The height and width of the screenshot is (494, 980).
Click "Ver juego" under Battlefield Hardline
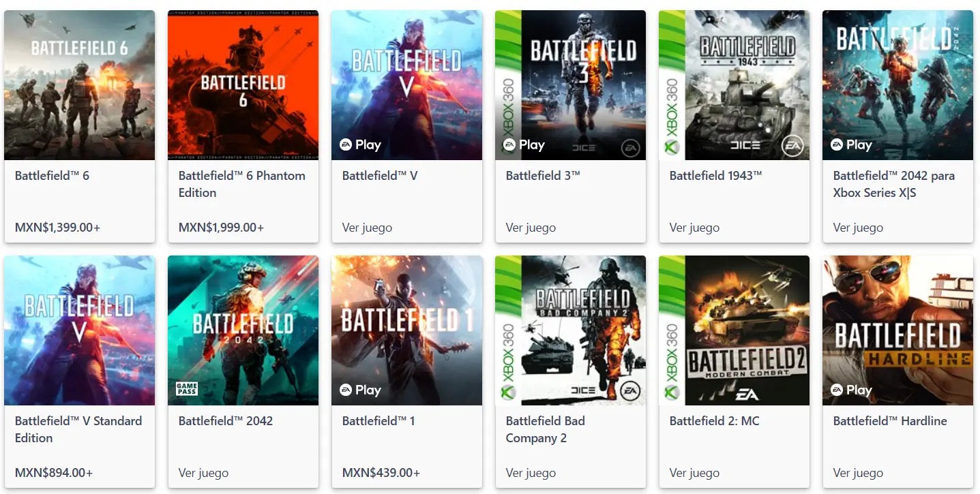[858, 473]
